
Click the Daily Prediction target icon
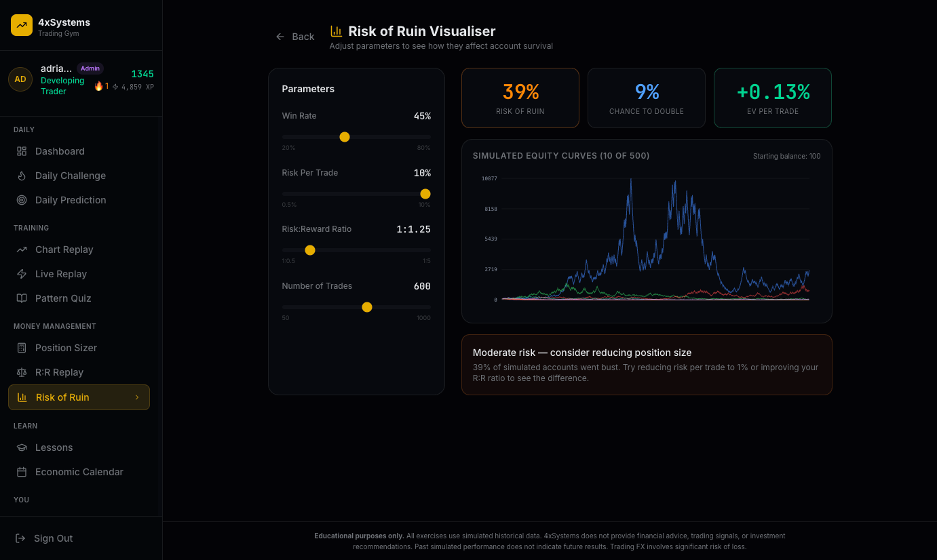(x=22, y=200)
